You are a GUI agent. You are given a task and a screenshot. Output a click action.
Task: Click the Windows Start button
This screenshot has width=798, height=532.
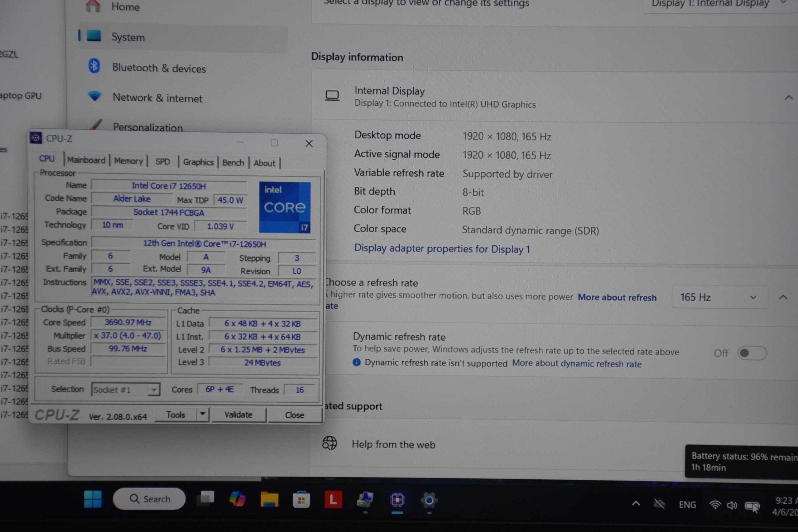pos(93,499)
